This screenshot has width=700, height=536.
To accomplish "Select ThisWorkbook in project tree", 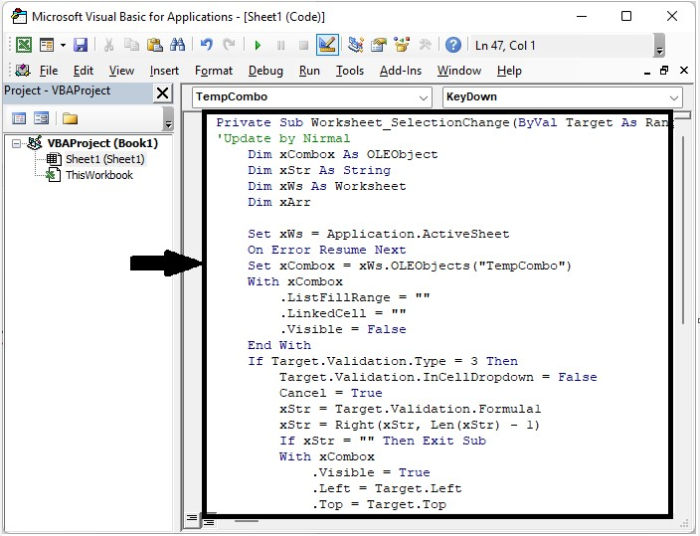I will (99, 175).
